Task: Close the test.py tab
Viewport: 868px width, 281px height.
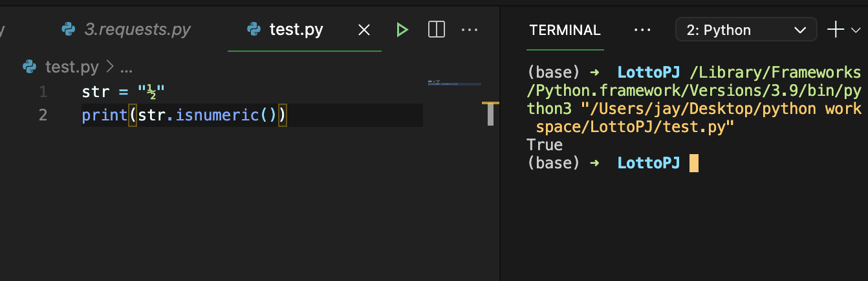Action: pos(364,30)
